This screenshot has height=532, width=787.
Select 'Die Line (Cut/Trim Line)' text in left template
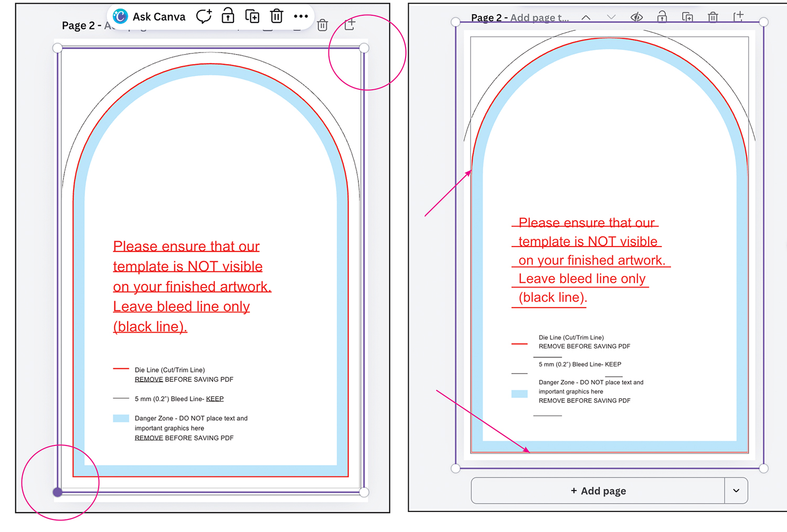169,370
